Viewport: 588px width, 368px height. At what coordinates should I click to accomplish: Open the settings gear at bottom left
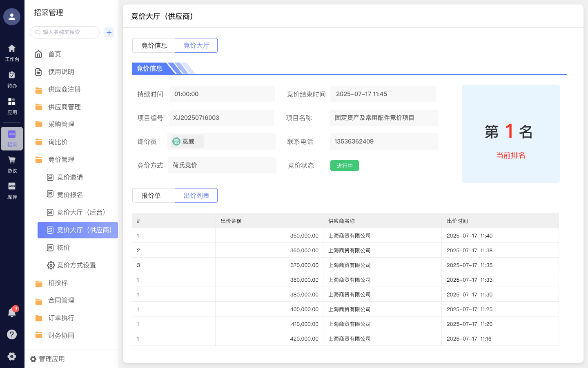(x=12, y=356)
